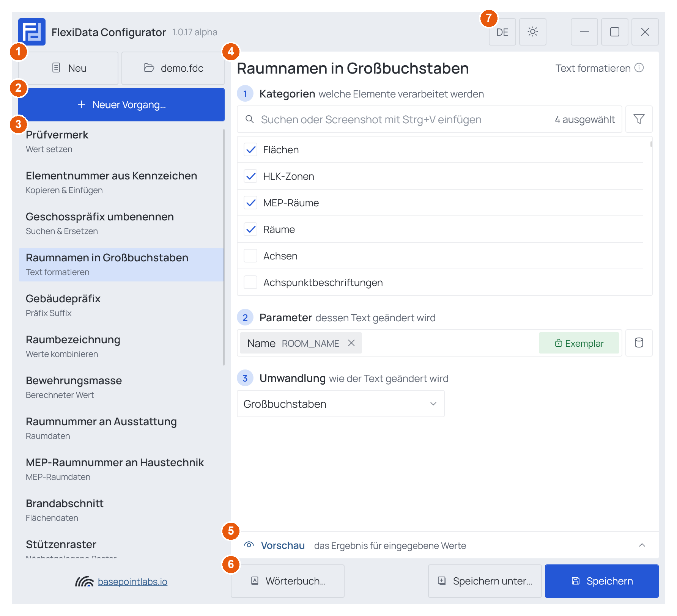Select the Raumbezeichnung operation
The width and height of the screenshot is (677, 616).
pyautogui.click(x=121, y=346)
